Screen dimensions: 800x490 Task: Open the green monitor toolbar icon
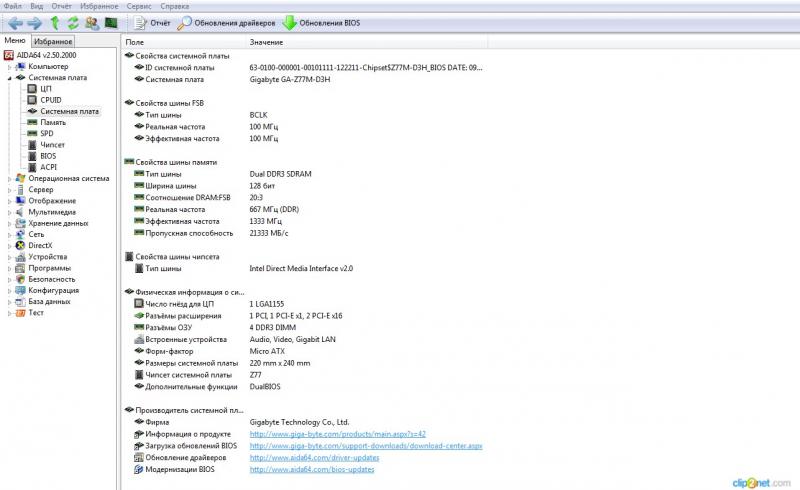pyautogui.click(x=111, y=23)
